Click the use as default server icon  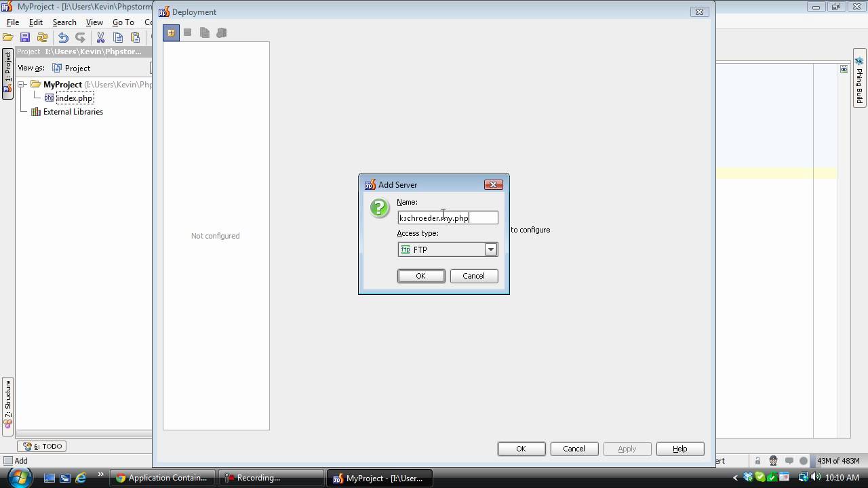coord(222,33)
